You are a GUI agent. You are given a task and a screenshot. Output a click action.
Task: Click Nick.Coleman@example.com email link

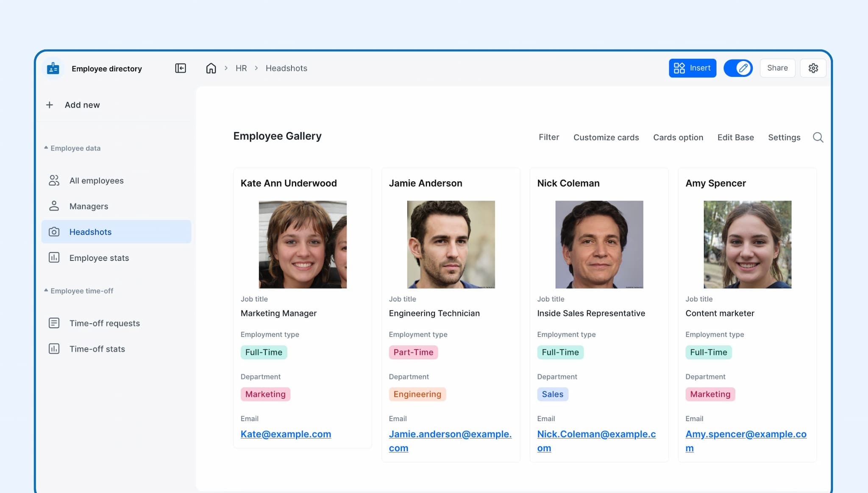(x=596, y=434)
